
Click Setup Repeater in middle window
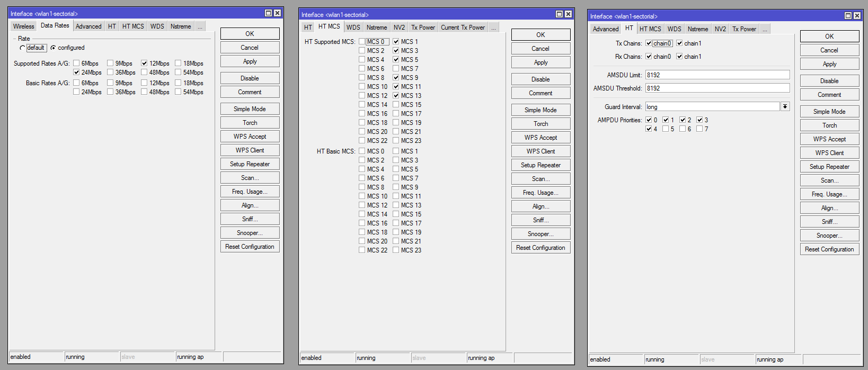[541, 165]
